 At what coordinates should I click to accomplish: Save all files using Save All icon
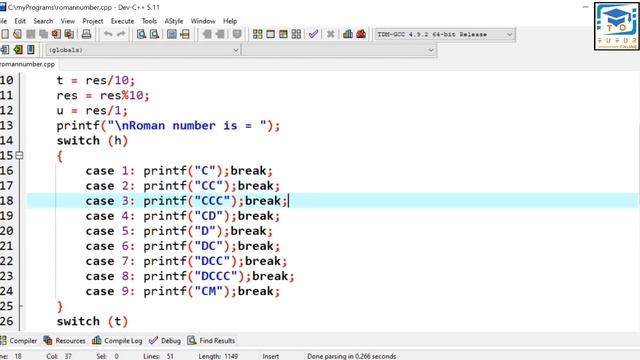coord(43,34)
